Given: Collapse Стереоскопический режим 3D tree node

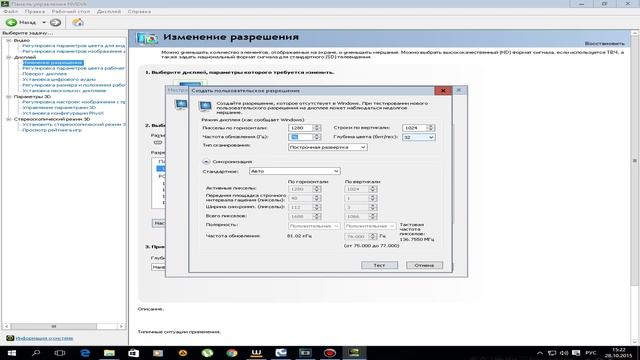Looking at the screenshot, I should tap(9, 119).
